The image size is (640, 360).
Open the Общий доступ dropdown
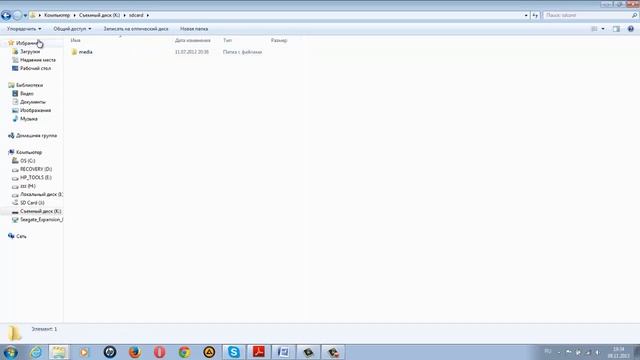click(x=72, y=29)
